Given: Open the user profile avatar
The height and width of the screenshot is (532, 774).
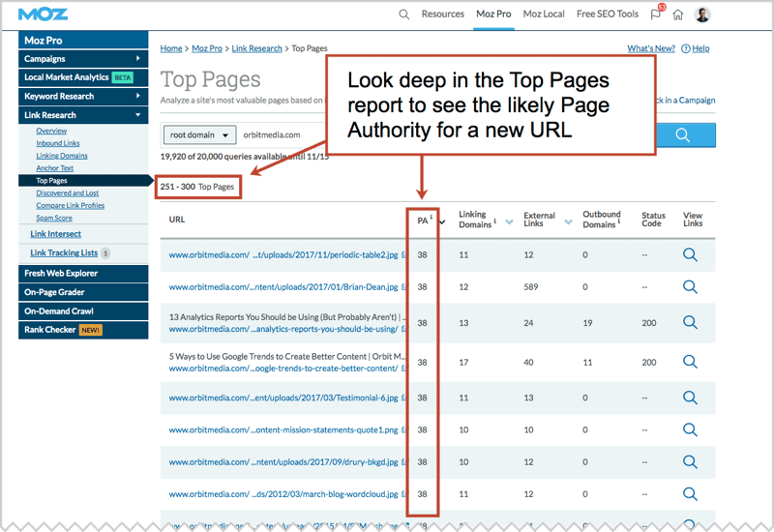Looking at the screenshot, I should pyautogui.click(x=702, y=15).
